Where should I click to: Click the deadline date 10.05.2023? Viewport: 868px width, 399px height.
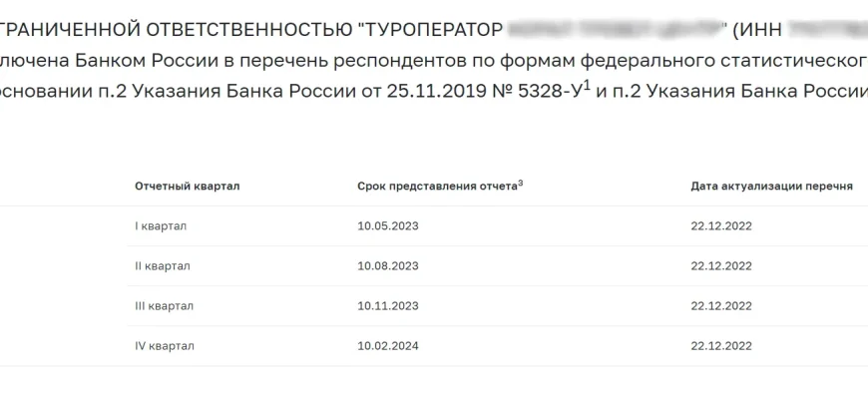[387, 226]
